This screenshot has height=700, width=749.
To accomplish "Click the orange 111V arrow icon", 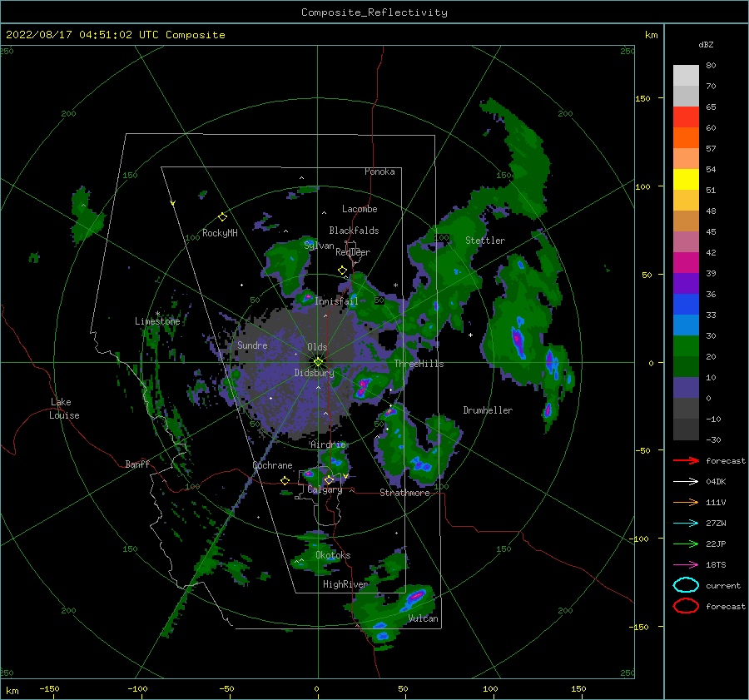I will [x=686, y=502].
